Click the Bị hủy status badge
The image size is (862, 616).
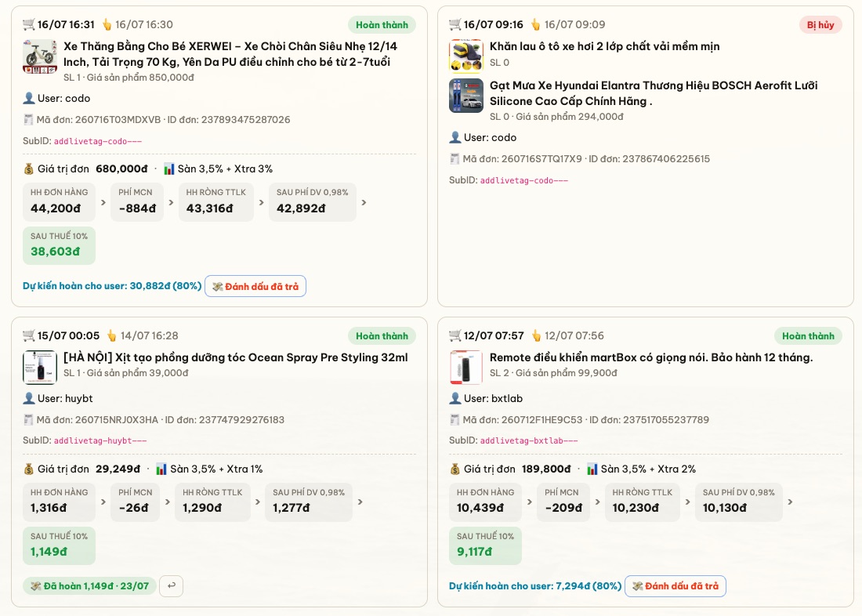820,25
